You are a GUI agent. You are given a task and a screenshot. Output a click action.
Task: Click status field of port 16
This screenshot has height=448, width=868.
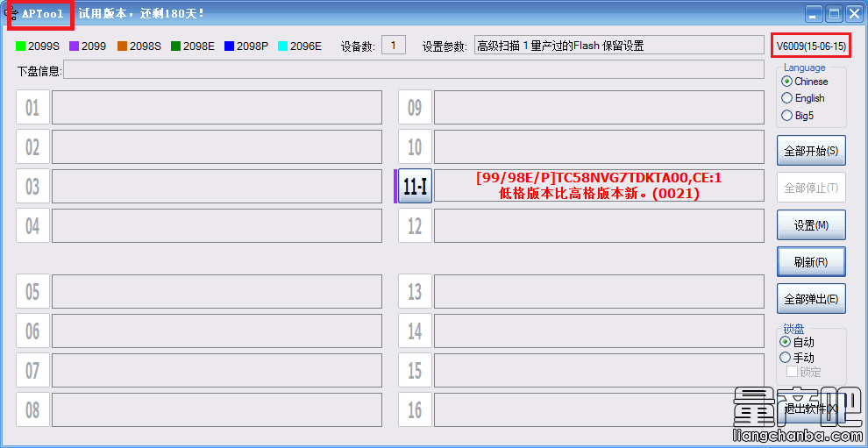click(x=599, y=409)
